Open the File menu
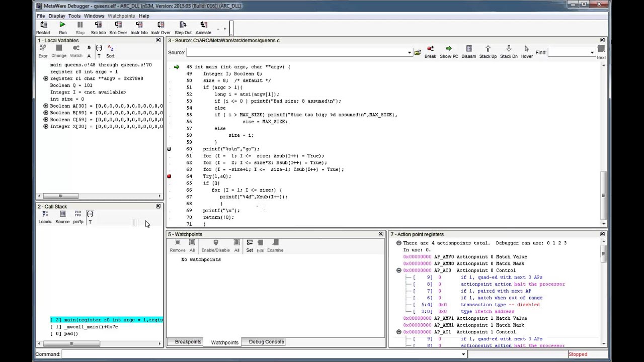644x362 pixels. pos(41,16)
